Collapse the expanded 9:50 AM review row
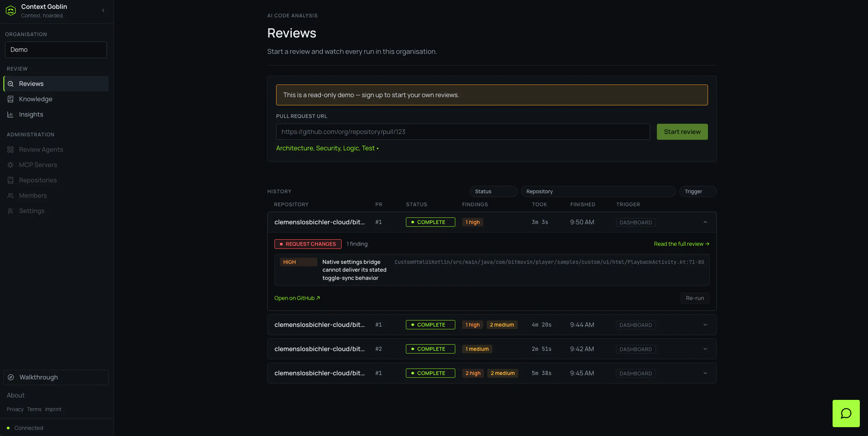868x436 pixels. [705, 222]
